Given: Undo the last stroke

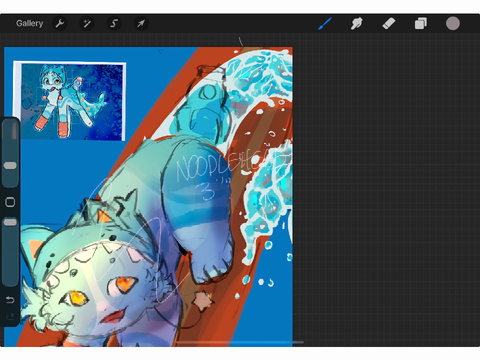Looking at the screenshot, I should [10, 300].
